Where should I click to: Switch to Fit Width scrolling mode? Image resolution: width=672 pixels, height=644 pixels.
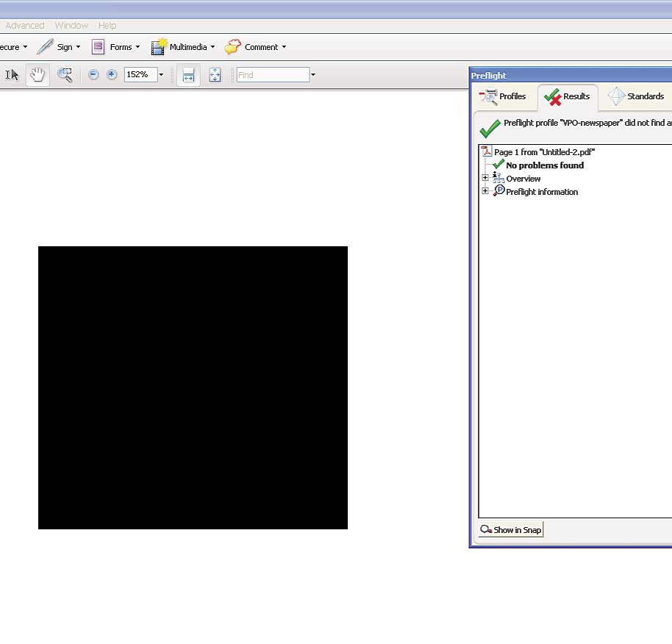[188, 75]
